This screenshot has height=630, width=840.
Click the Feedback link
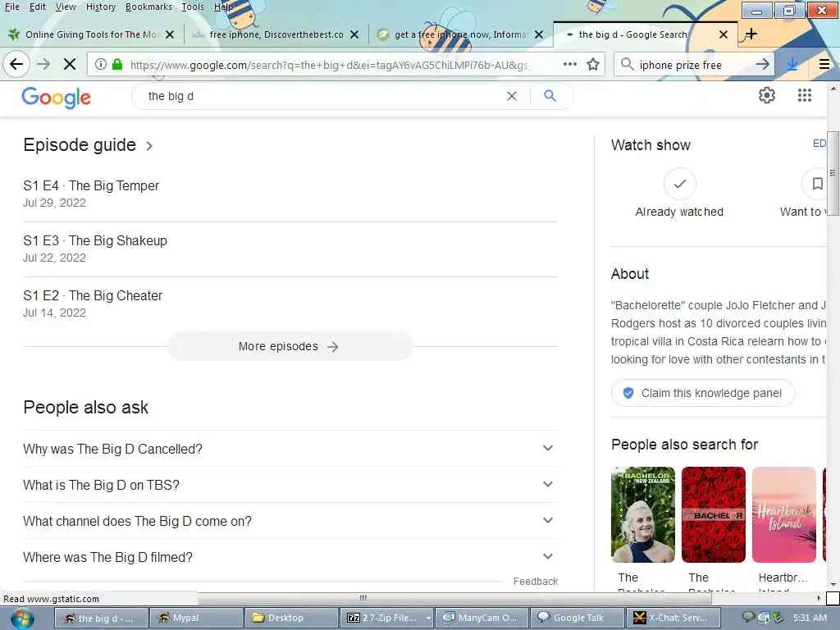pyautogui.click(x=535, y=582)
